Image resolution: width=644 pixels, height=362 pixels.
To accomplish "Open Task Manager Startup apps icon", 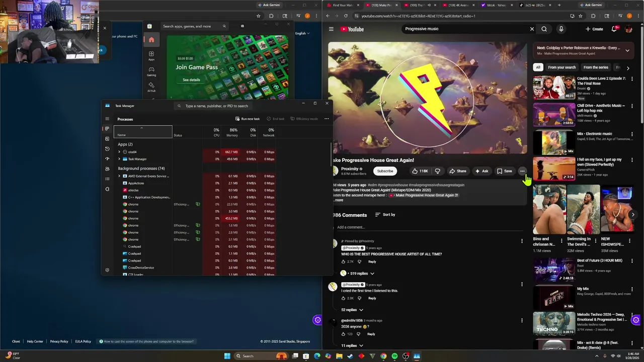I will pos(107,159).
